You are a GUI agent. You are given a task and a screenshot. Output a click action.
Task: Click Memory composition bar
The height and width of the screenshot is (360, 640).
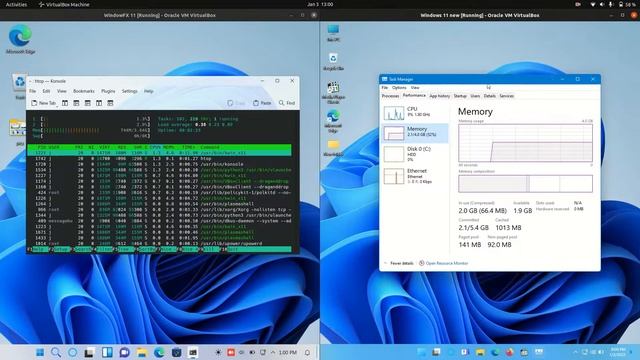(x=525, y=184)
